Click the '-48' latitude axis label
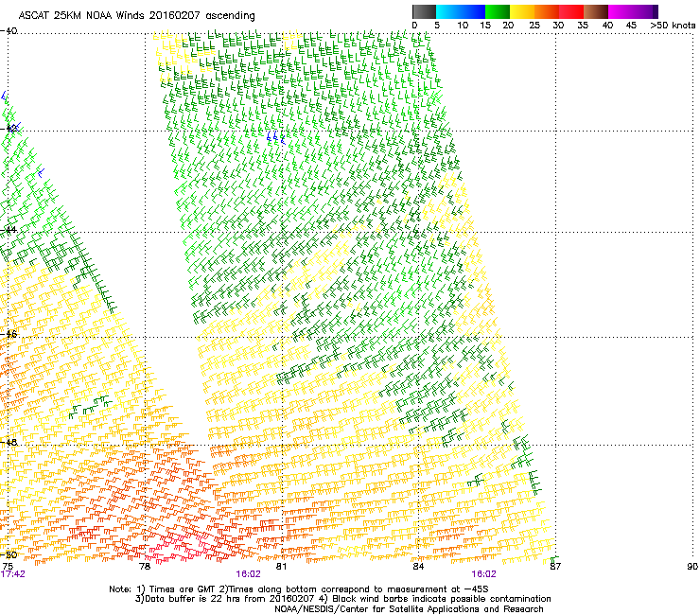700x615 pixels. click(9, 442)
